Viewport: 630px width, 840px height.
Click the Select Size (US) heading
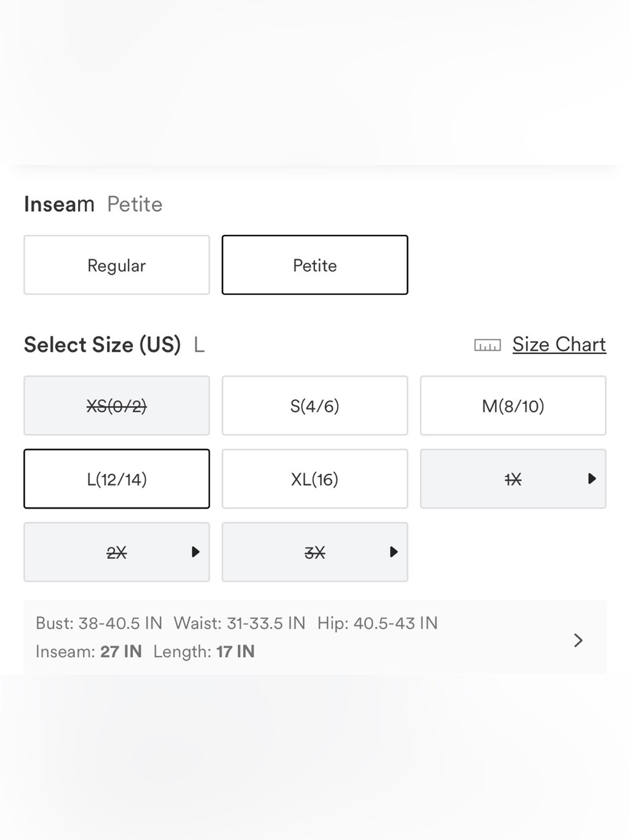[102, 345]
